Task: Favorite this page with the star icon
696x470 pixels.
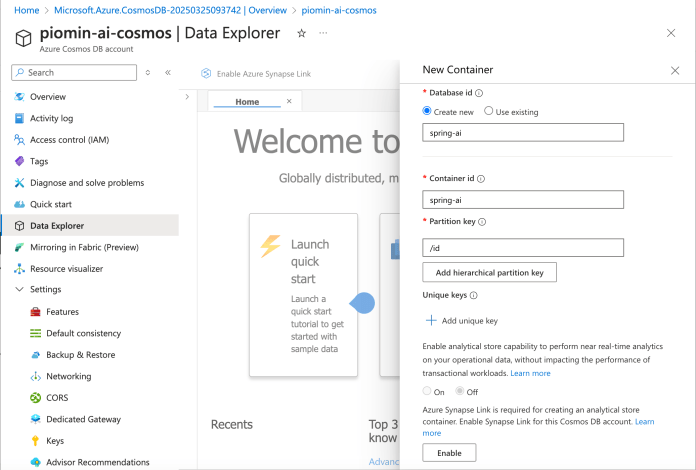Action: tap(301, 33)
